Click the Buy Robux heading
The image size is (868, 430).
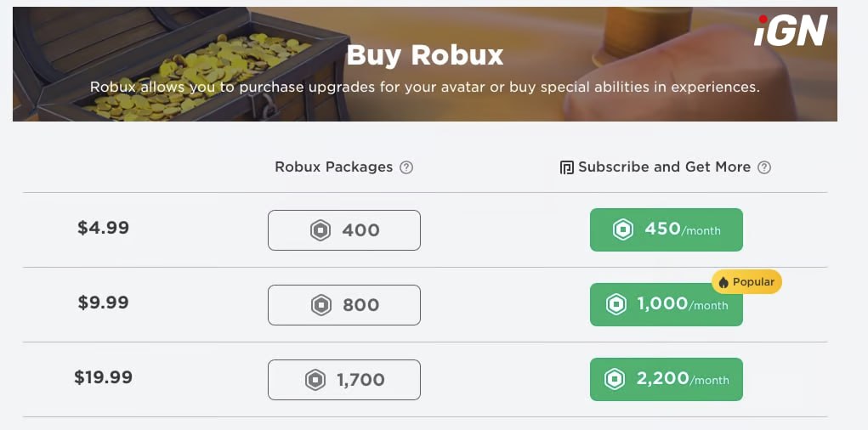425,55
